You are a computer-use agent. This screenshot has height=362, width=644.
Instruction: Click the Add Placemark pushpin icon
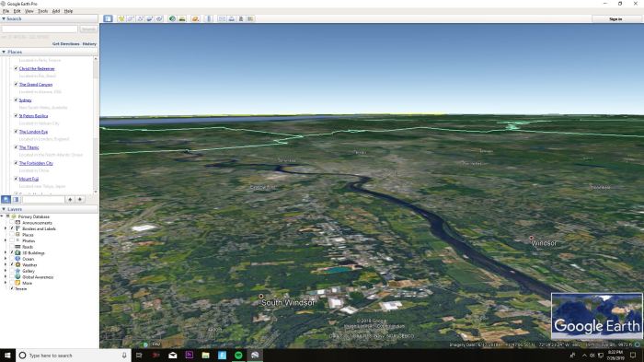pos(121,19)
